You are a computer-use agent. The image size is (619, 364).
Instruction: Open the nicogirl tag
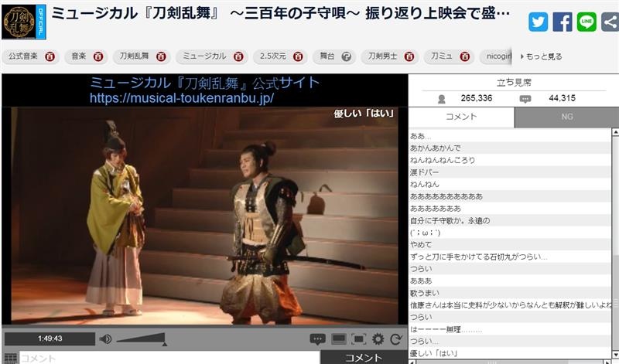498,56
